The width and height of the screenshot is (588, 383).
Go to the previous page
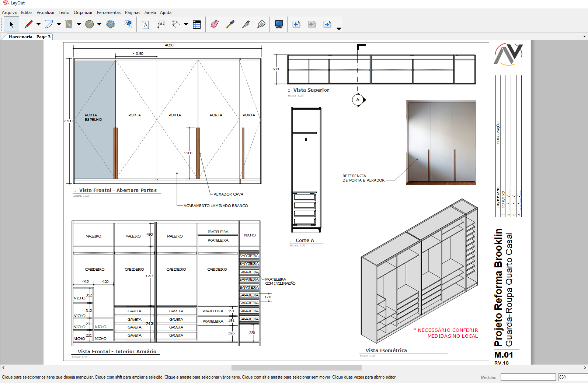point(312,24)
